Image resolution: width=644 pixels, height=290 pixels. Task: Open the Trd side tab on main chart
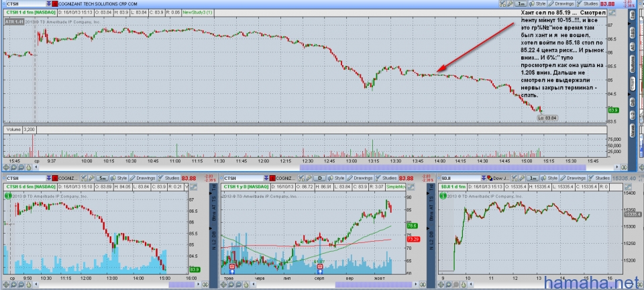pyautogui.click(x=633, y=14)
